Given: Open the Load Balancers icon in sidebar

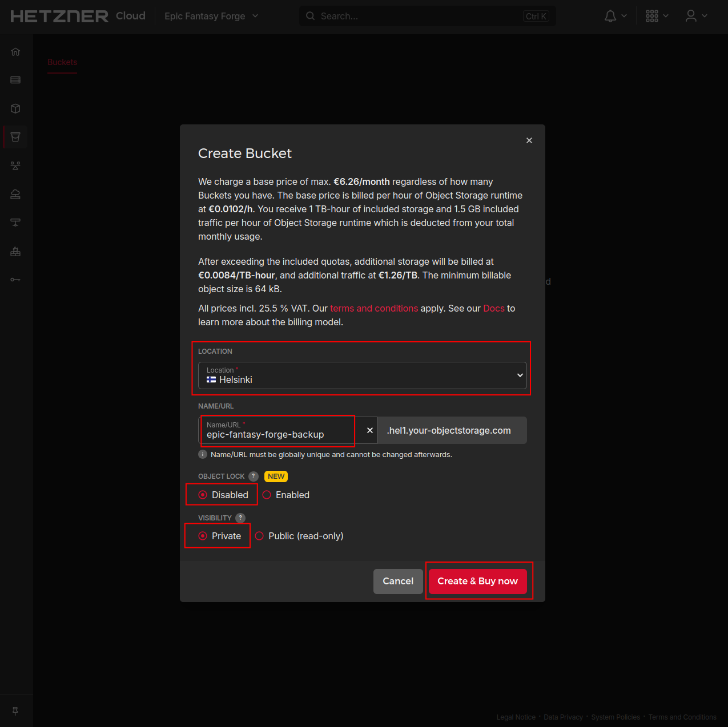Looking at the screenshot, I should pyautogui.click(x=15, y=165).
